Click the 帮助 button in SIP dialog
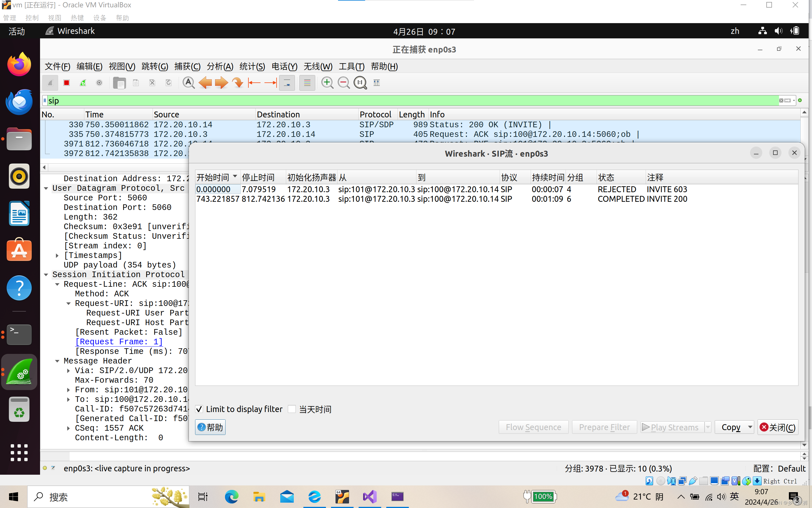The width and height of the screenshot is (812, 508). pos(210,427)
